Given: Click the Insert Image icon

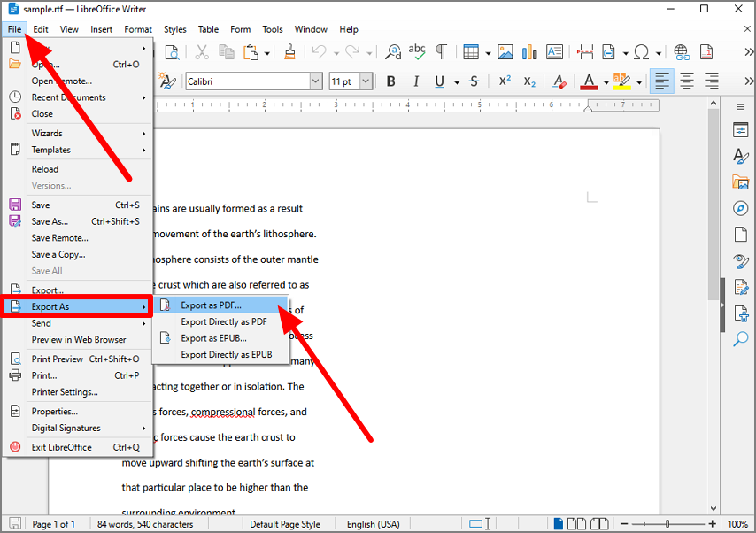Looking at the screenshot, I should coord(505,52).
